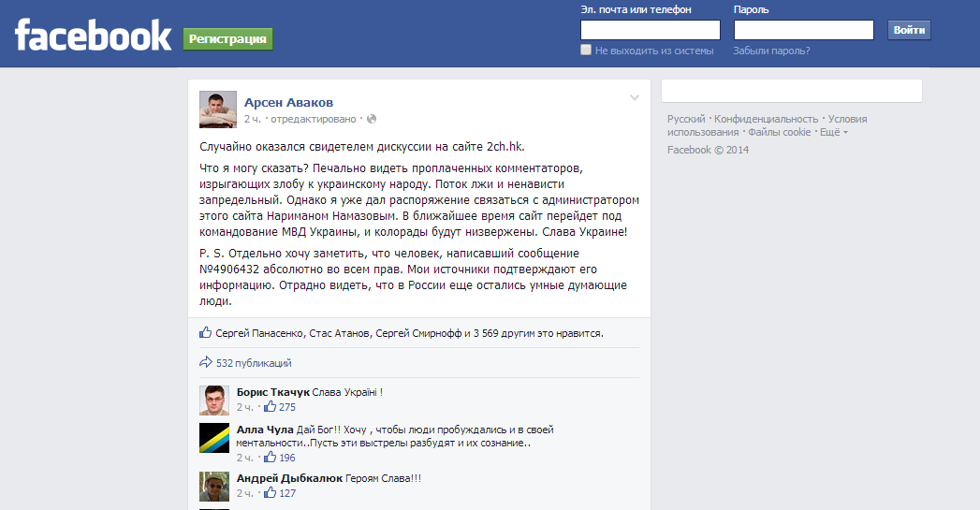Click the Русский language link
Viewport: 980px width, 510px height.
pos(685,119)
